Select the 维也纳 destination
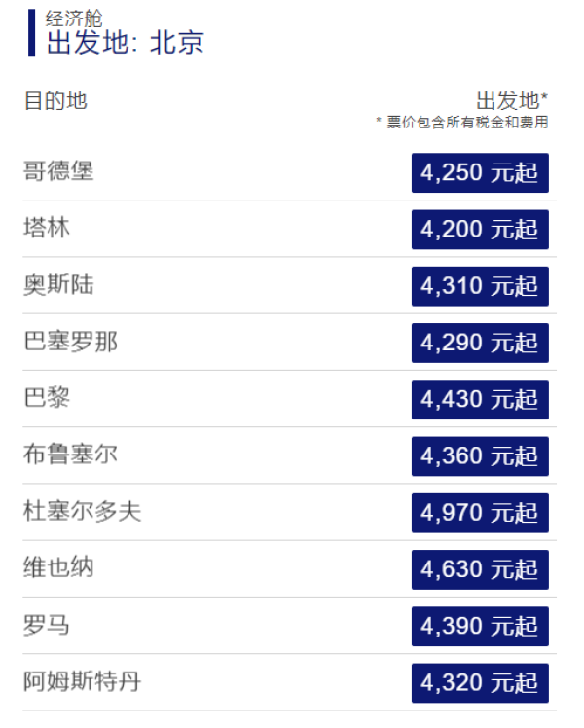Screen dimensions: 584x728 coord(58,567)
